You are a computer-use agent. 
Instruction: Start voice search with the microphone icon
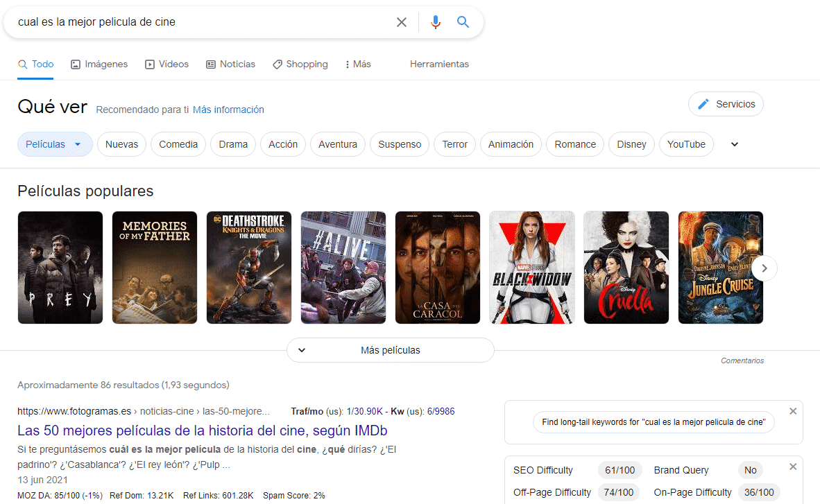[x=435, y=22]
